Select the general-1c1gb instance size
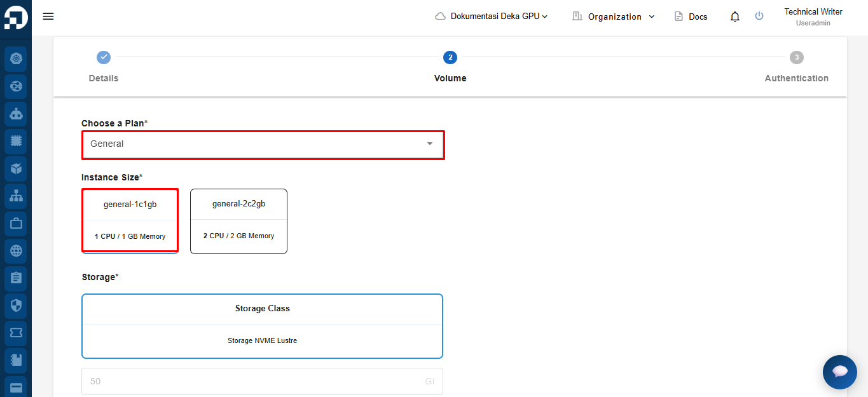This screenshot has width=868, height=397. tap(130, 220)
